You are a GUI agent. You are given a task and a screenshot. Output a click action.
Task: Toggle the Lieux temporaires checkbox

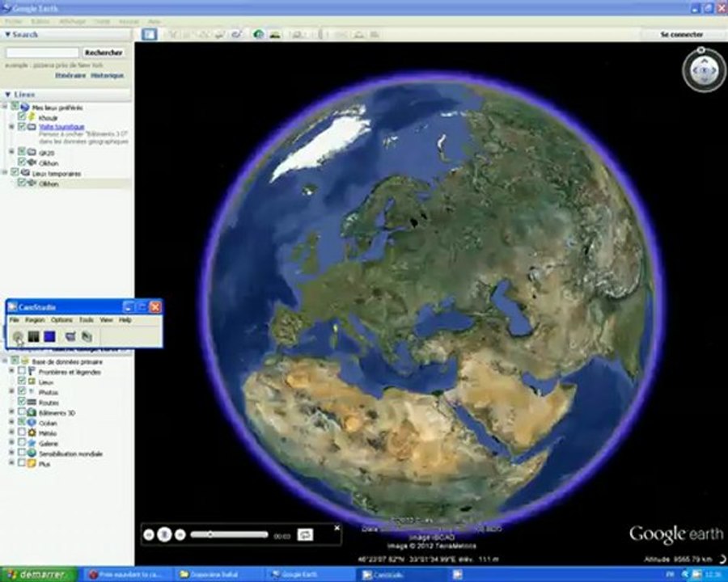(15, 172)
